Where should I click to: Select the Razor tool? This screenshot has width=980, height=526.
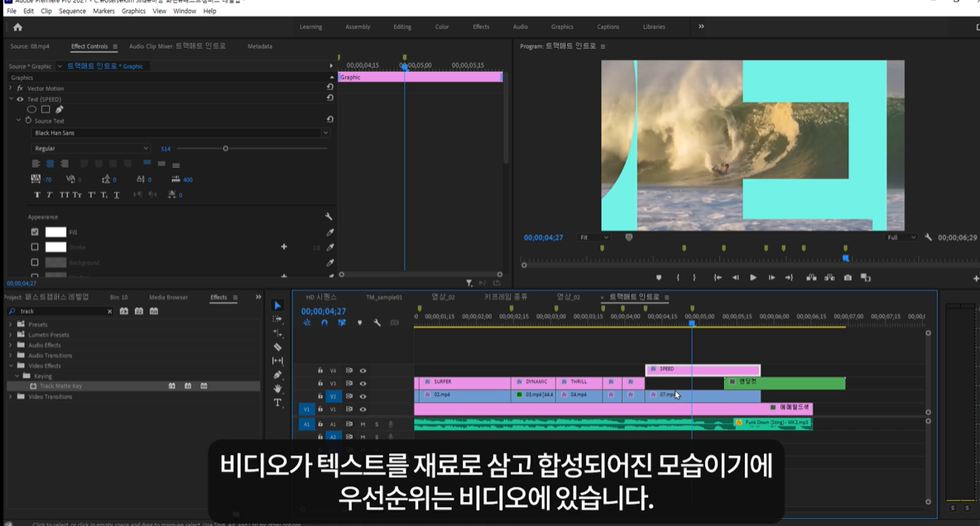point(277,347)
